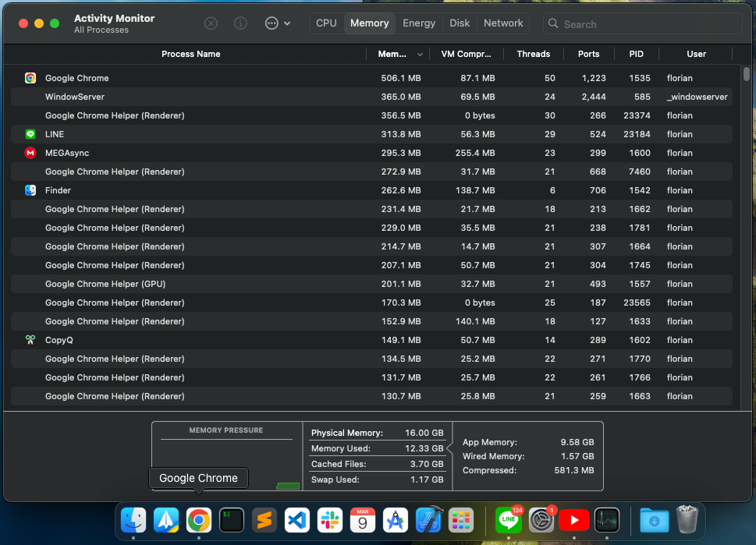Click the stop process (X) toolbar icon
Viewport: 756px width, 545px height.
[x=211, y=23]
